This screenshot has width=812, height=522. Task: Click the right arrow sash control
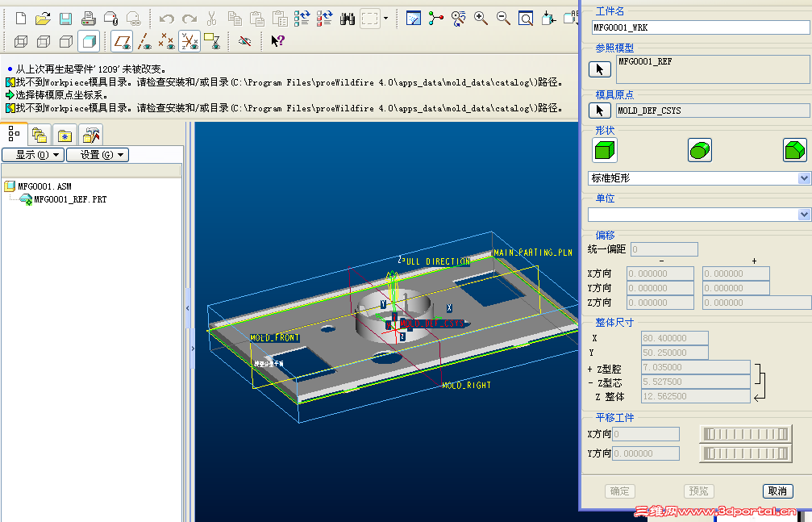point(193,349)
